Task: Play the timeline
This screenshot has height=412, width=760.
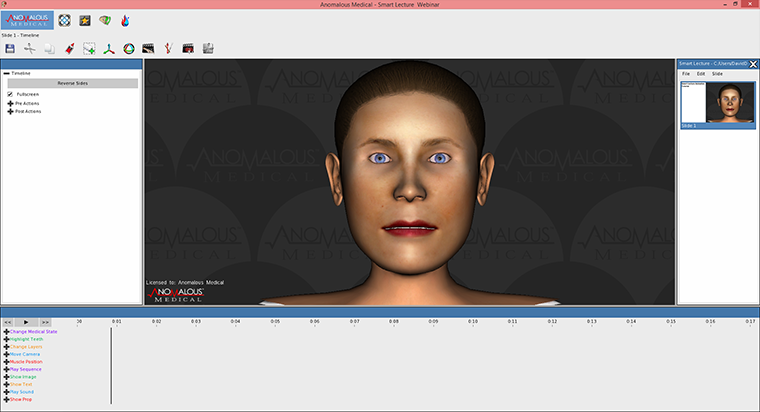Action: pos(26,322)
